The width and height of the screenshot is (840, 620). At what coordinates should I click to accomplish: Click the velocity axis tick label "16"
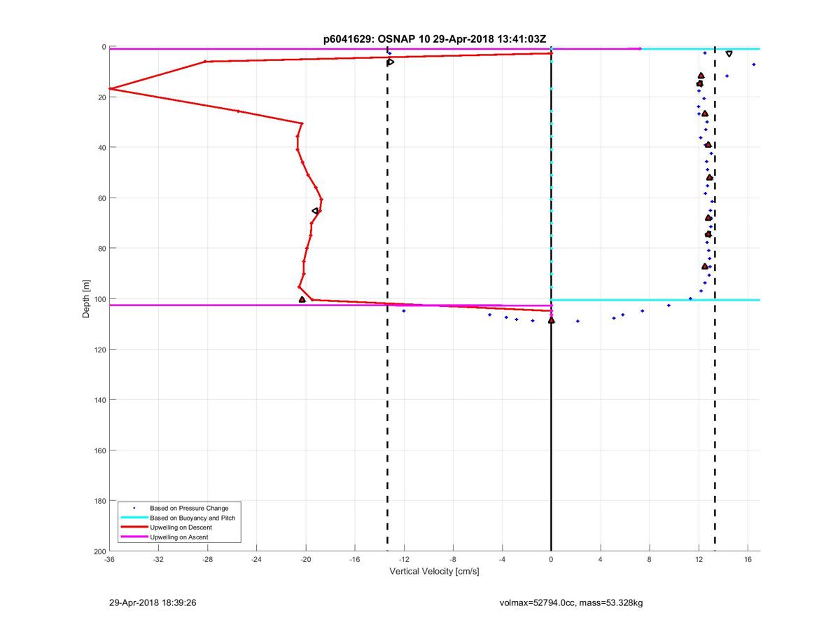click(748, 560)
